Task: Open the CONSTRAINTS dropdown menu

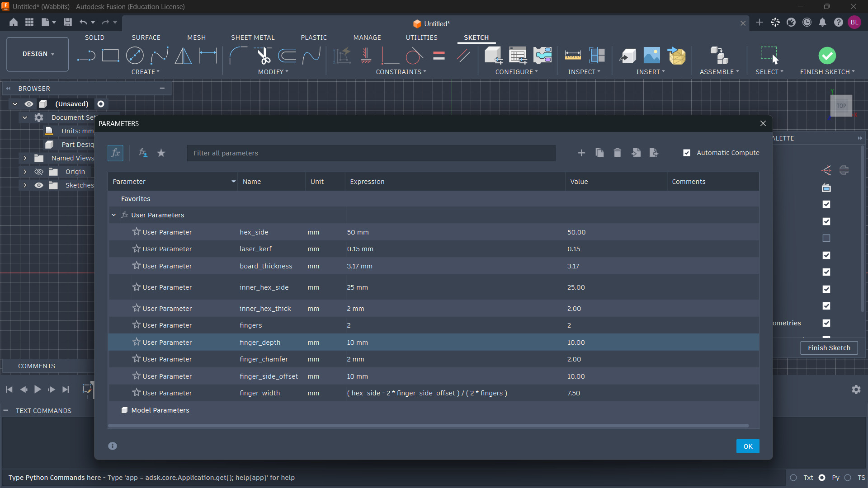Action: click(x=401, y=72)
